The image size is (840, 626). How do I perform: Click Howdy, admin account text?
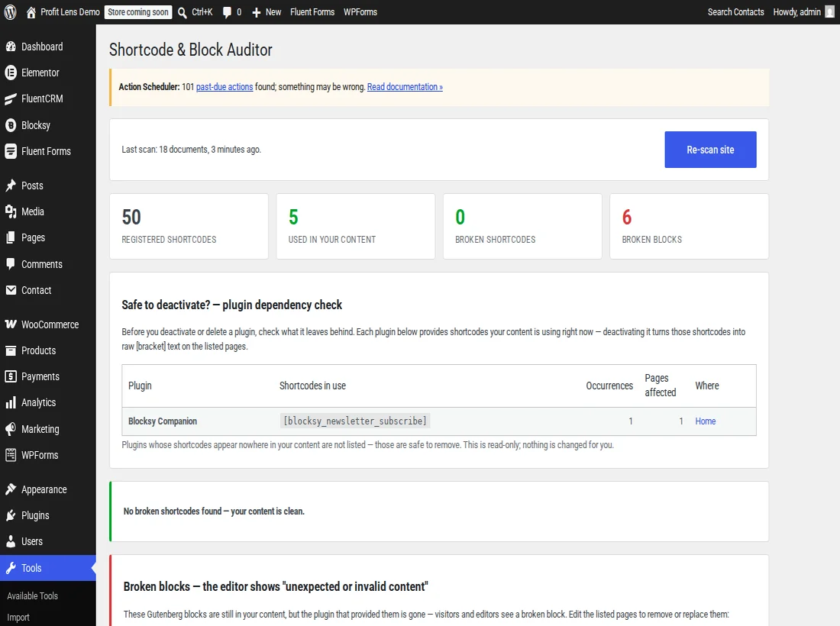[796, 11]
